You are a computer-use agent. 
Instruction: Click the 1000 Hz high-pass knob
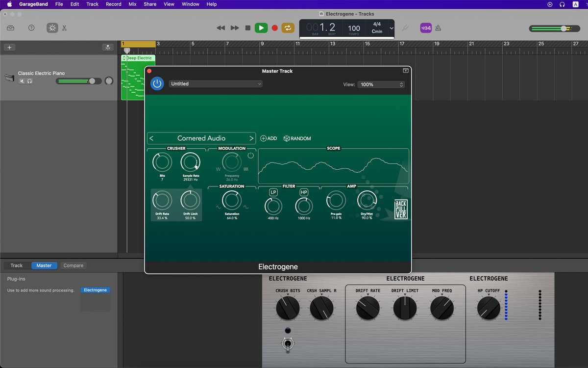304,206
